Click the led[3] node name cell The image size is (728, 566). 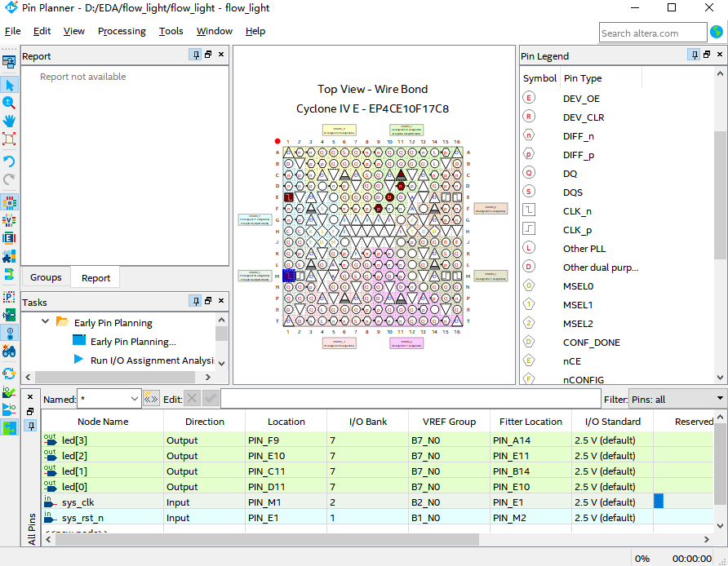103,440
